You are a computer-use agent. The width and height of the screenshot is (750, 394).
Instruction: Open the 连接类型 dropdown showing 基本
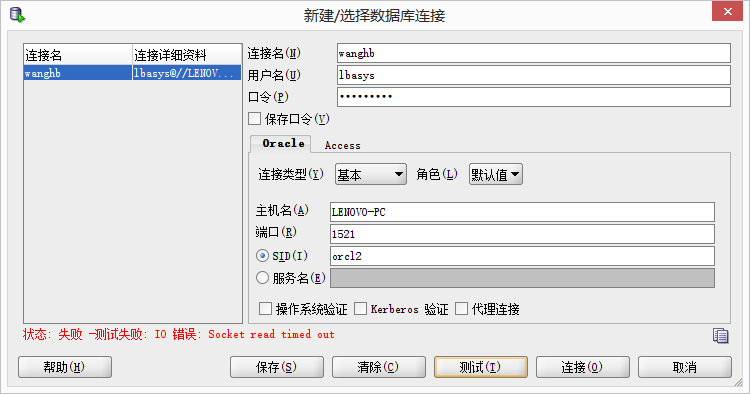pyautogui.click(x=371, y=175)
